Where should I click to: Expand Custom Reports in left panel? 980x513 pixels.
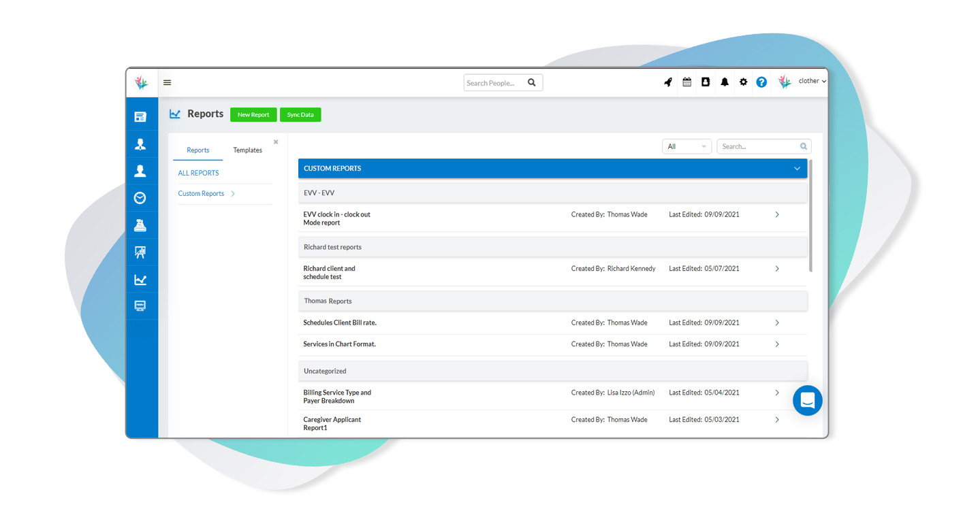pyautogui.click(x=206, y=194)
